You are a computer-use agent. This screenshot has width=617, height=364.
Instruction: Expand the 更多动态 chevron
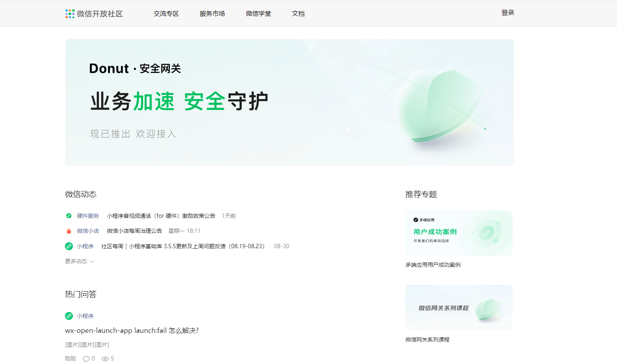click(92, 262)
